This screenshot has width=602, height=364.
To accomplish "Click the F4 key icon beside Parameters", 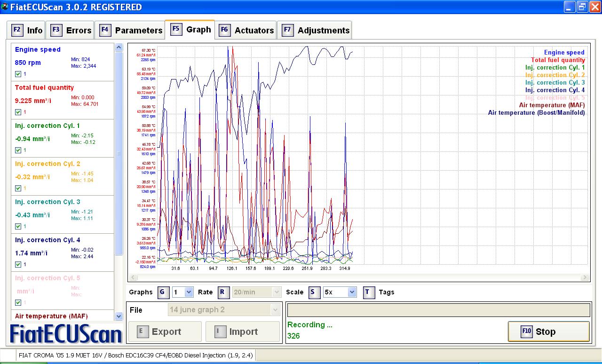I will [x=105, y=30].
